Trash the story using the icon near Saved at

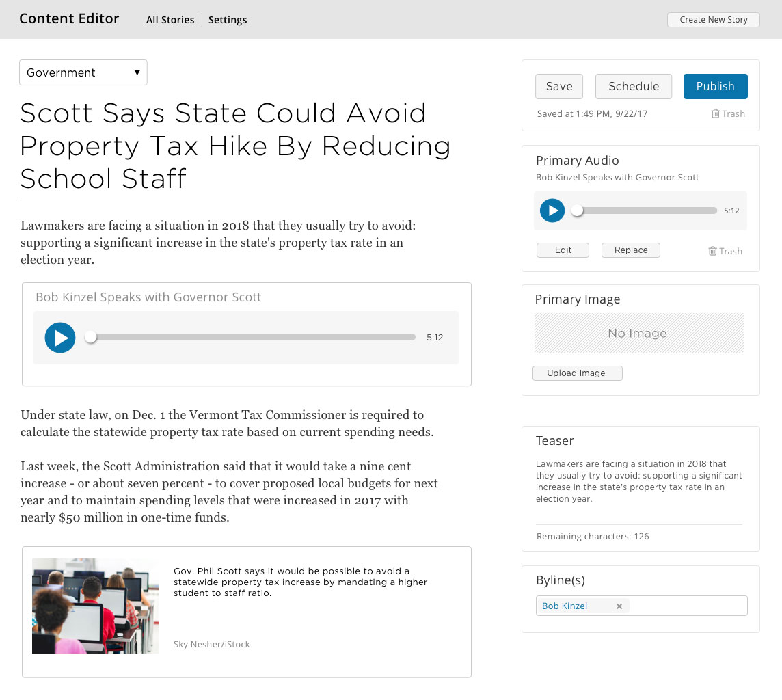[x=729, y=113]
